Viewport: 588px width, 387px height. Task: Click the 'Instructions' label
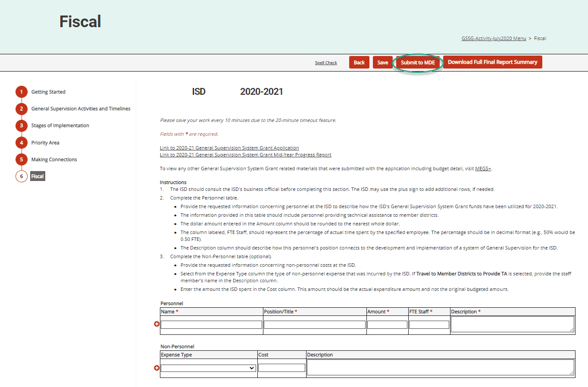click(x=173, y=182)
